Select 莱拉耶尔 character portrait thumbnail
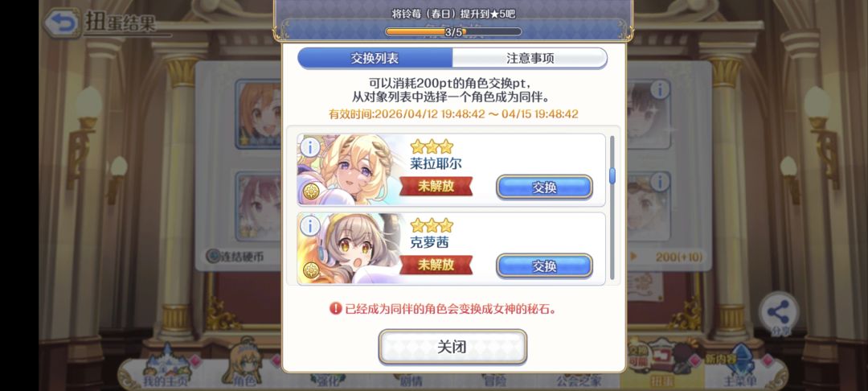 coord(352,170)
